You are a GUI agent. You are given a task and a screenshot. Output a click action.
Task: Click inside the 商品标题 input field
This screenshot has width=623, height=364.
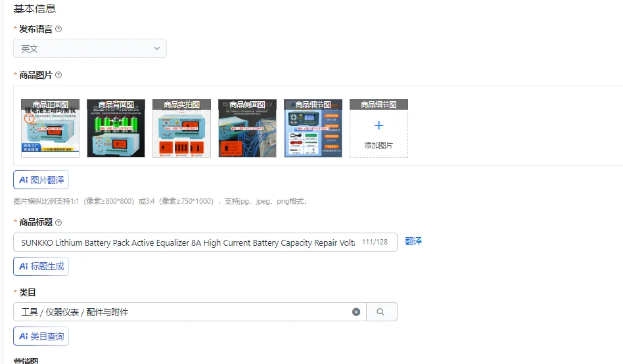pos(205,242)
